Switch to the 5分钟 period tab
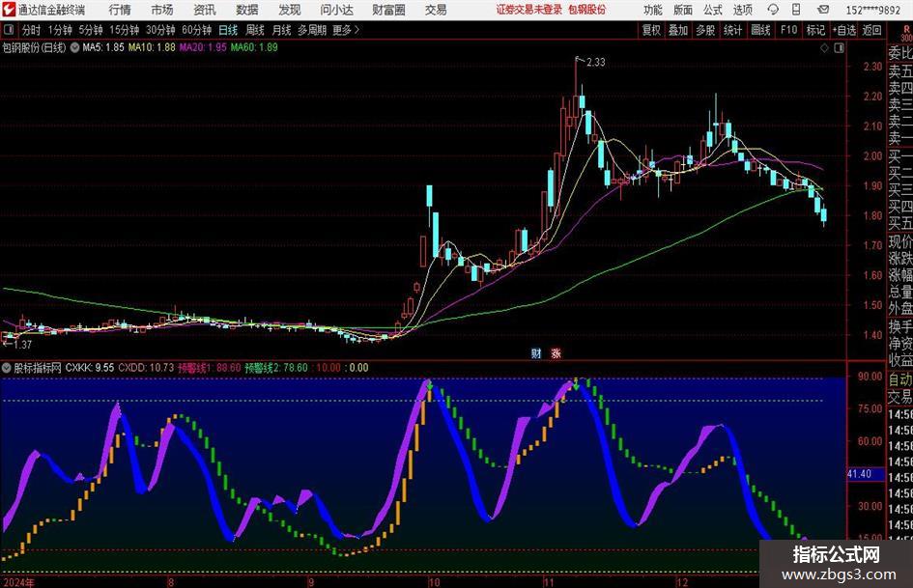This screenshot has width=913, height=588. (91, 30)
